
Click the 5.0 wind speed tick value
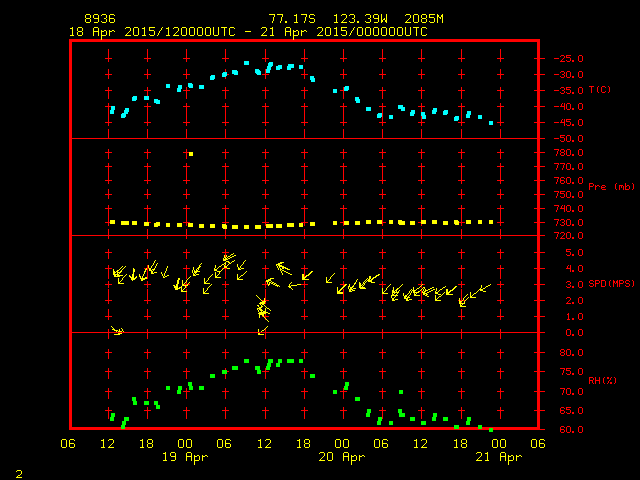(x=574, y=253)
